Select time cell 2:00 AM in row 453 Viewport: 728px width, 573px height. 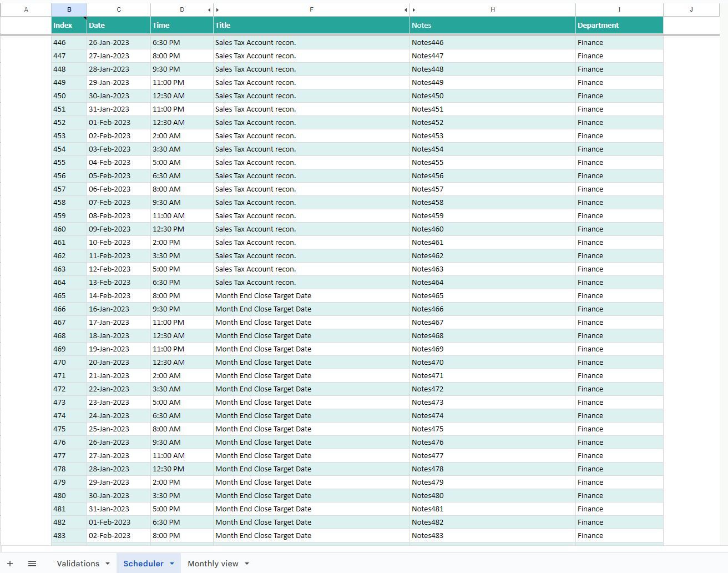pyautogui.click(x=182, y=136)
